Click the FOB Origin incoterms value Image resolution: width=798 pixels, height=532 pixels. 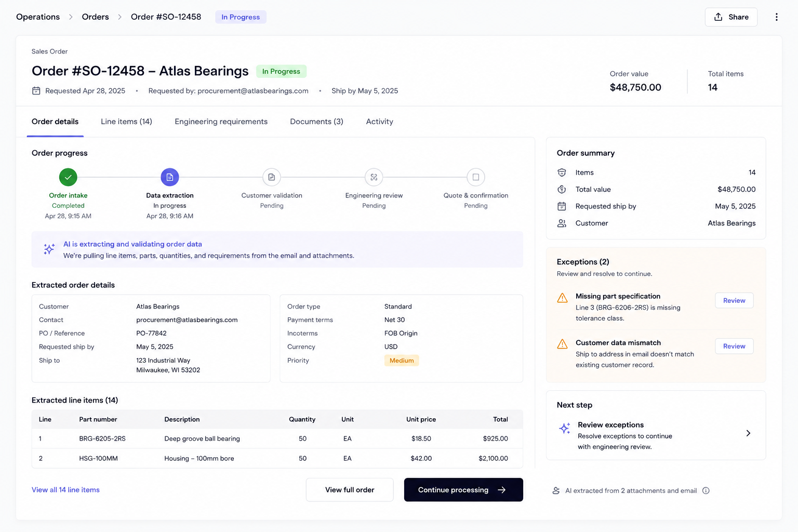(401, 334)
